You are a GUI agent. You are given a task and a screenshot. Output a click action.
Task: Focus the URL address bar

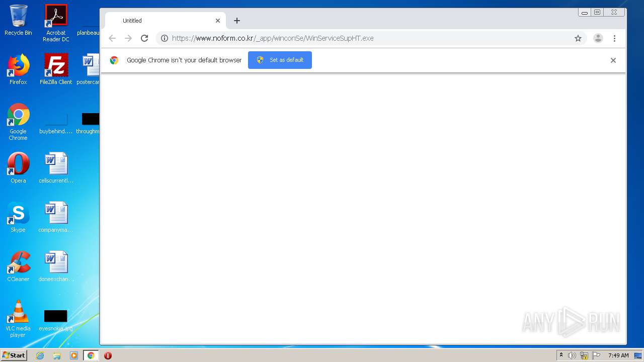point(371,38)
